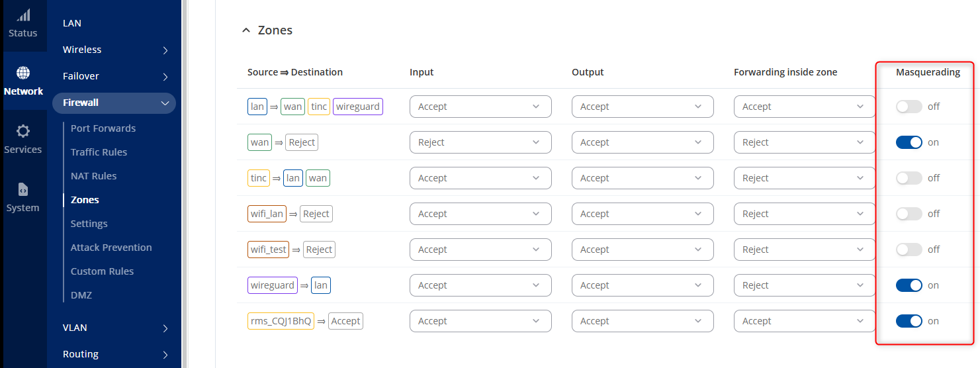Open the System file icon
The width and height of the screenshot is (980, 368).
pos(23,189)
